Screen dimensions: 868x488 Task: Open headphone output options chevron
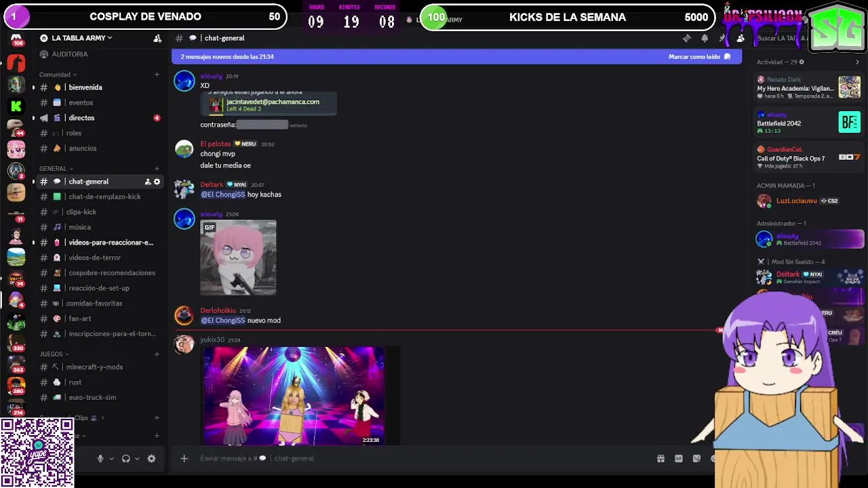[137, 459]
